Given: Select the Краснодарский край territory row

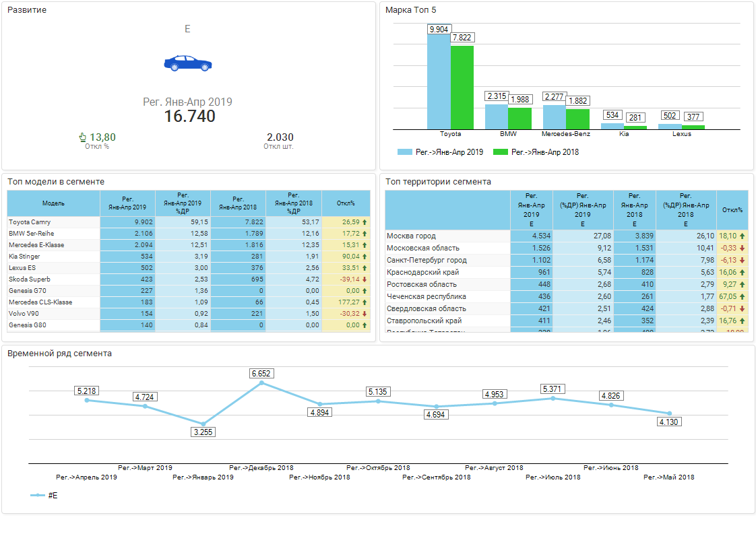Looking at the screenshot, I should [x=567, y=272].
